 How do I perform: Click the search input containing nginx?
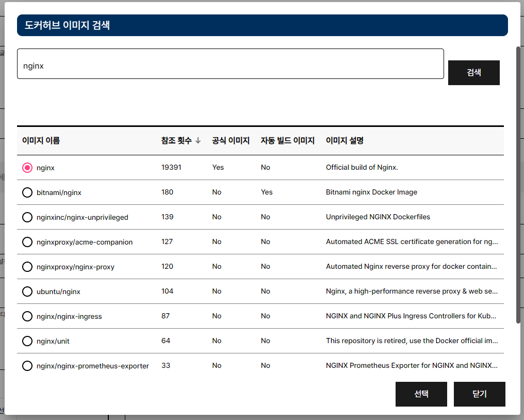(230, 64)
